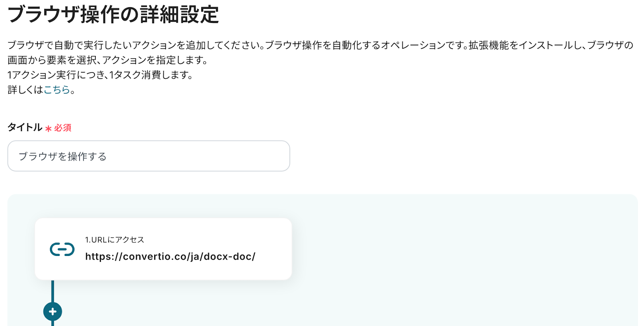This screenshot has width=644, height=326.
Task: Click the 1タスク消費します description line
Action: pos(101,75)
